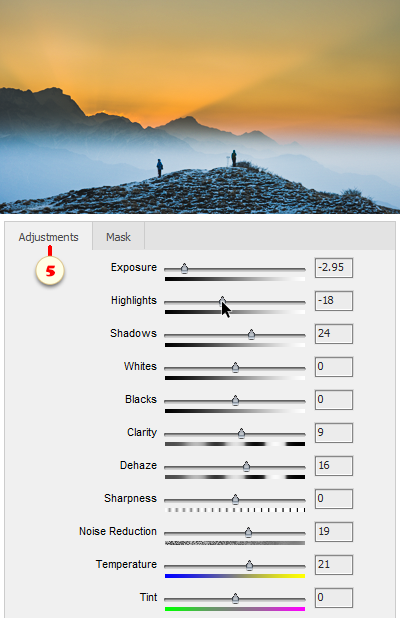
Task: Focus the Exposure value field
Action: [334, 268]
